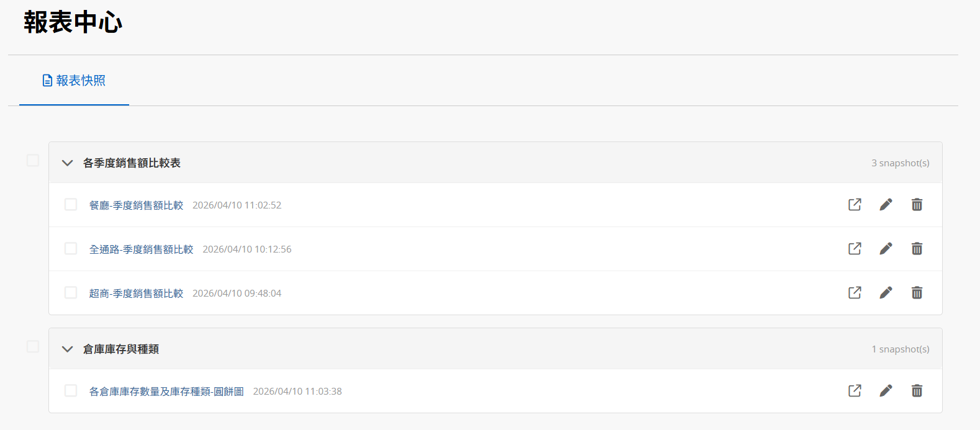Open 超商-季度銷售額比較 in new window
Image resolution: width=980 pixels, height=430 pixels.
pyautogui.click(x=855, y=293)
